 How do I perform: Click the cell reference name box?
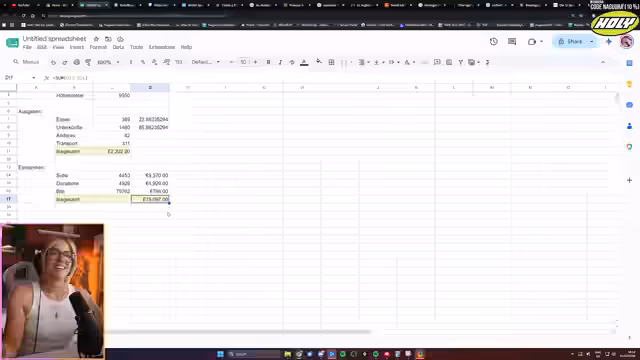20,78
